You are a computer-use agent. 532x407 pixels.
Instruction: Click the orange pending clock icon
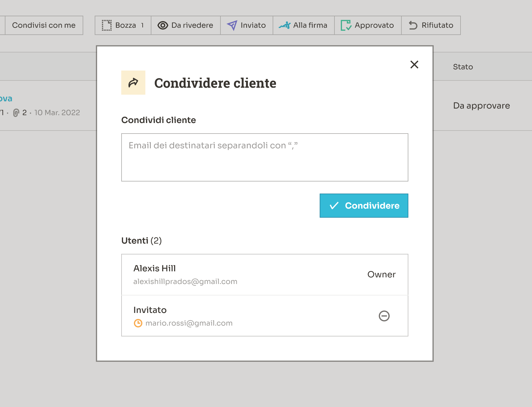[138, 323]
